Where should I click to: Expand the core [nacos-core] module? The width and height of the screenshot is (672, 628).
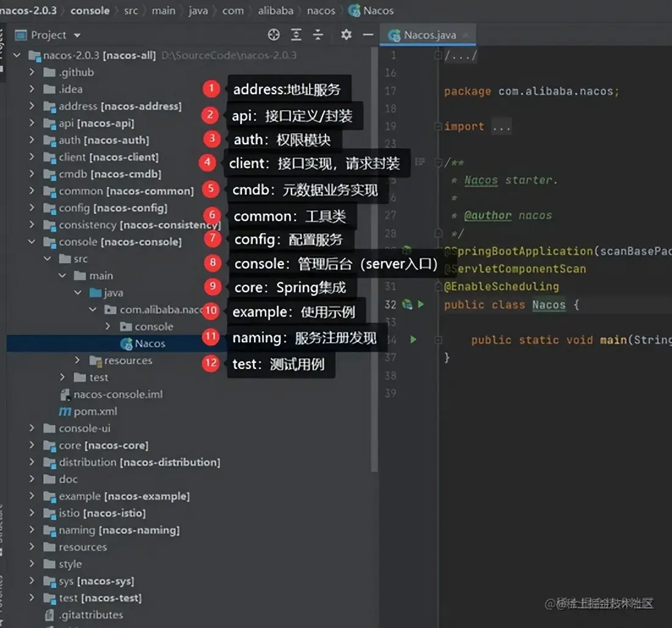click(31, 445)
